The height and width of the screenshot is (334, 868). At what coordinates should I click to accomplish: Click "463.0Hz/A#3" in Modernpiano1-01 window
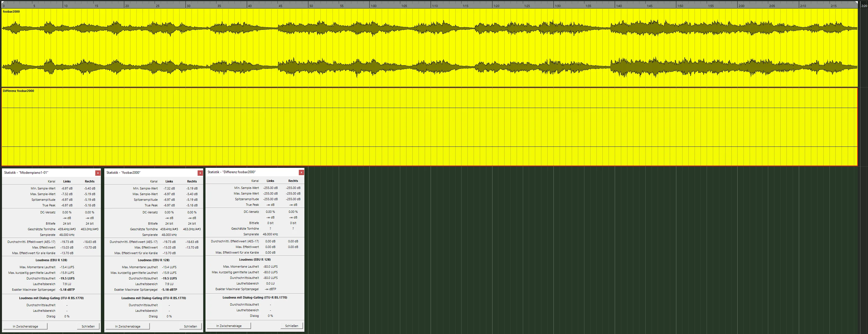click(90, 229)
